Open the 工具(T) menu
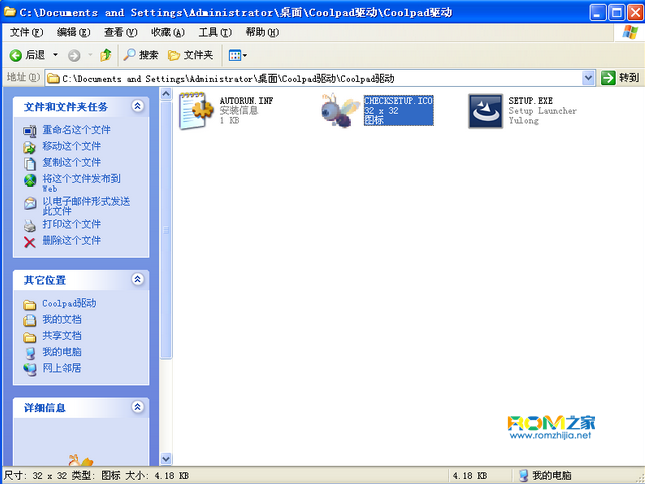The height and width of the screenshot is (484, 645). tap(215, 32)
